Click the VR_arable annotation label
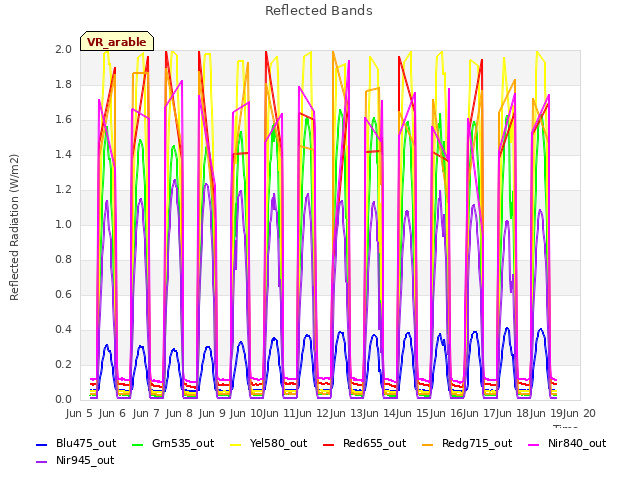Screen dimensions: 640x480 [x=117, y=42]
